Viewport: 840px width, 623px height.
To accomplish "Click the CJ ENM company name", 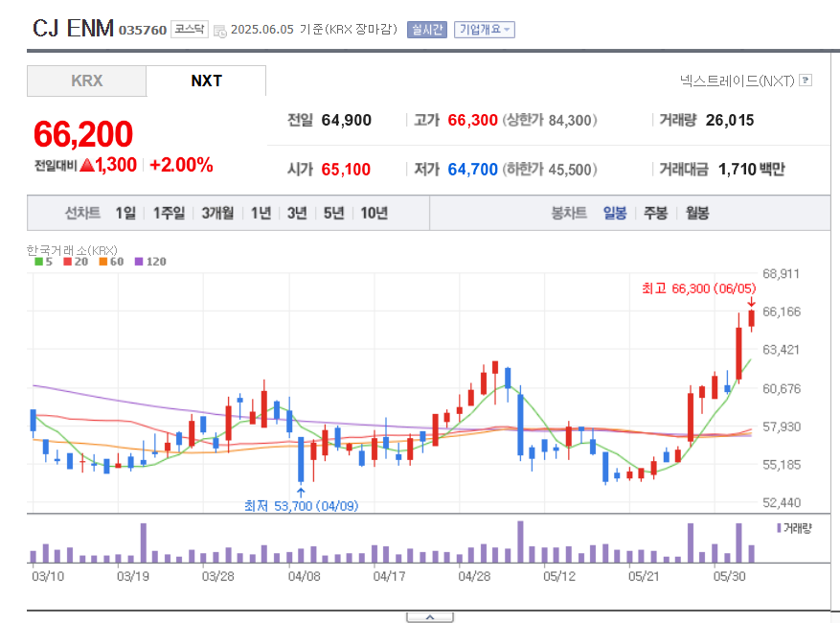I will point(73,29).
